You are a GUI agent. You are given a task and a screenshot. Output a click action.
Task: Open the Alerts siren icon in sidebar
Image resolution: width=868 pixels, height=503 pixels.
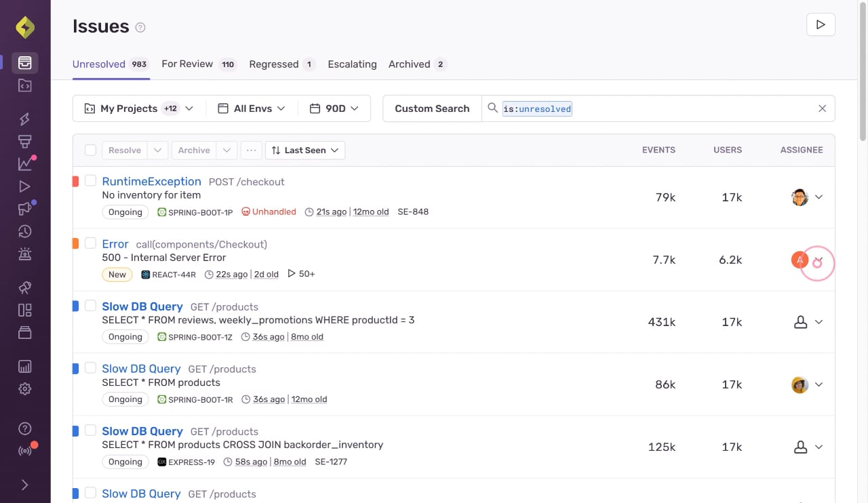(25, 254)
